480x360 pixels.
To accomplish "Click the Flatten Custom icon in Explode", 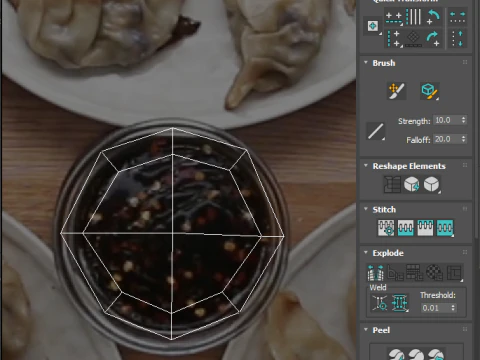I will [x=454, y=273].
